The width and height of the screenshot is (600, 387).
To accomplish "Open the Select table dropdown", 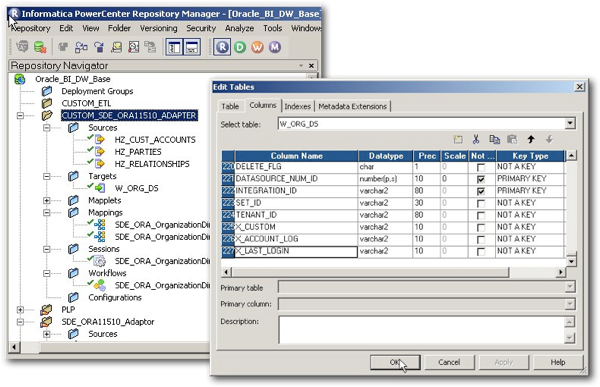I will point(570,124).
